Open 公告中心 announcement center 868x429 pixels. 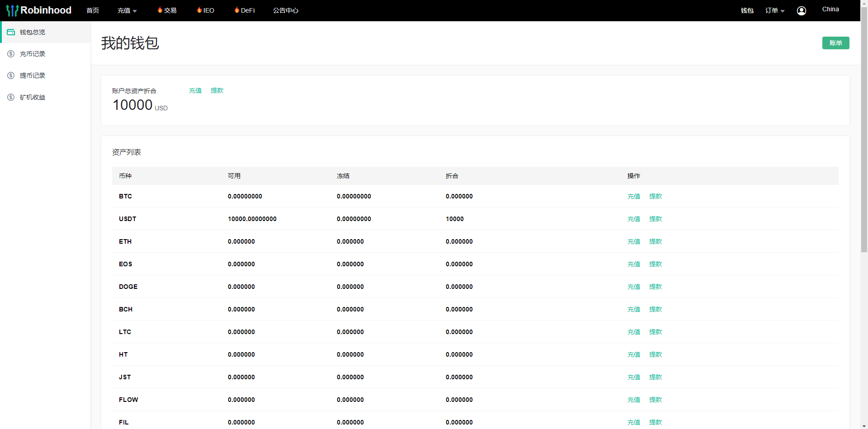pos(285,10)
